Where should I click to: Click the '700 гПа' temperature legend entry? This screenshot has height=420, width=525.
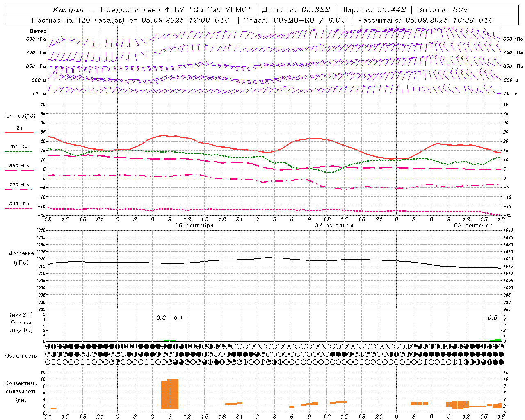click(x=19, y=185)
